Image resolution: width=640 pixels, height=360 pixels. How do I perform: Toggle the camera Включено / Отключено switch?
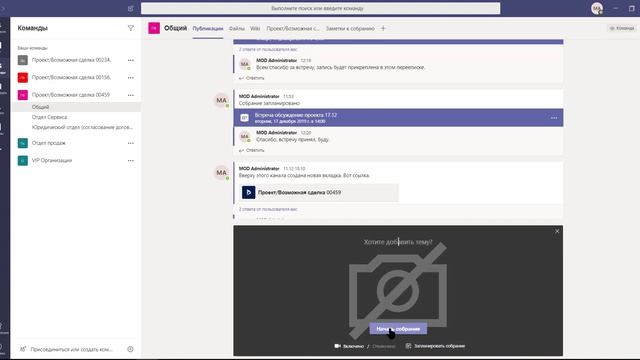tap(364, 346)
